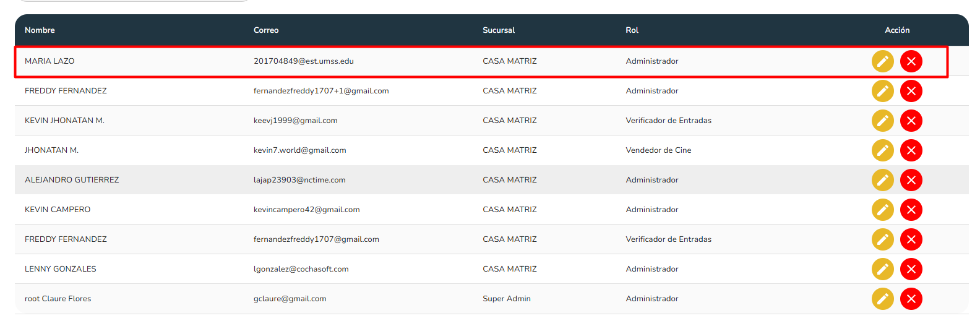
Task: Click the email lgonzalez@cochasoft.com
Action: pos(301,269)
